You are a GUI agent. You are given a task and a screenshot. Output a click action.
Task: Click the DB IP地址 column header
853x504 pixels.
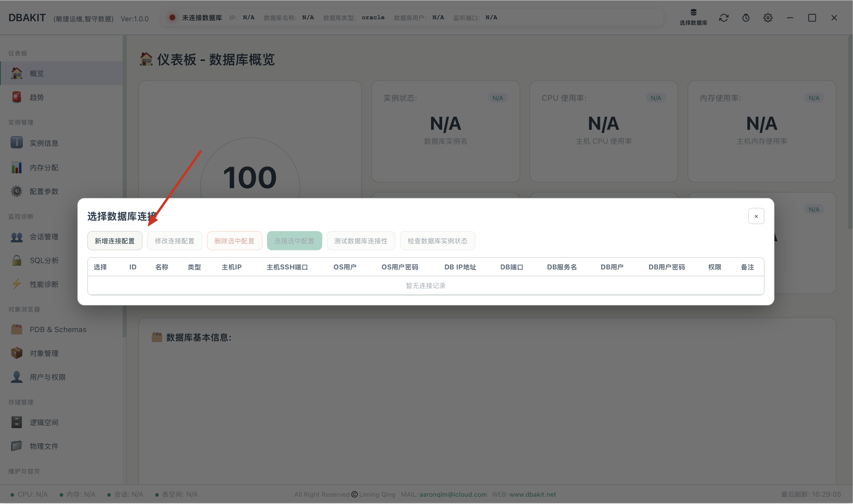point(460,267)
